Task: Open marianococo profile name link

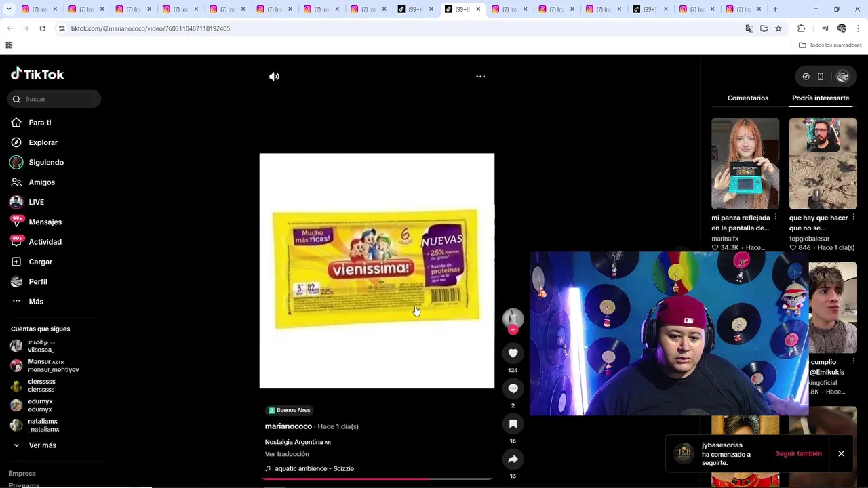Action: 288,426
